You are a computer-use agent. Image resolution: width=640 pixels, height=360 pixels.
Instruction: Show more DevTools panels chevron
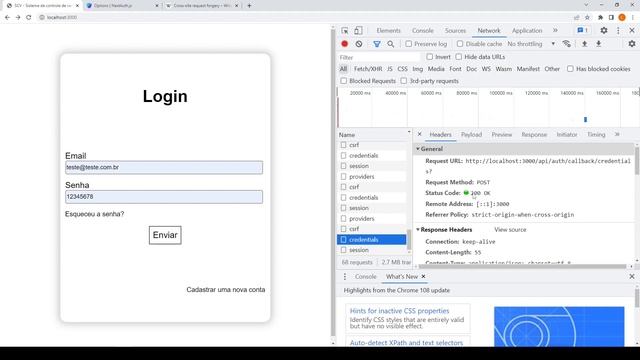[555, 31]
